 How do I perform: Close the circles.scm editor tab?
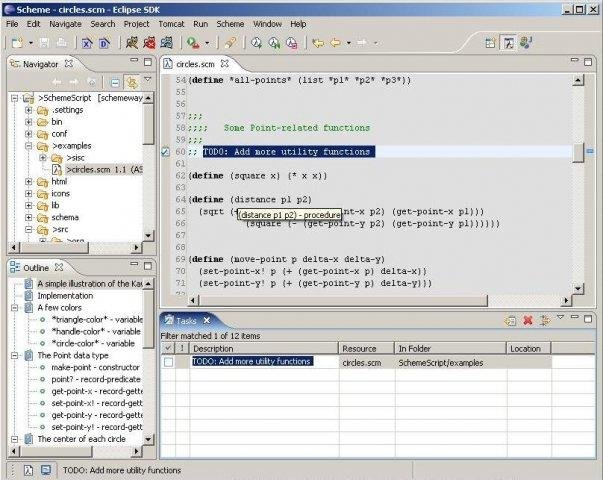pyautogui.click(x=225, y=63)
